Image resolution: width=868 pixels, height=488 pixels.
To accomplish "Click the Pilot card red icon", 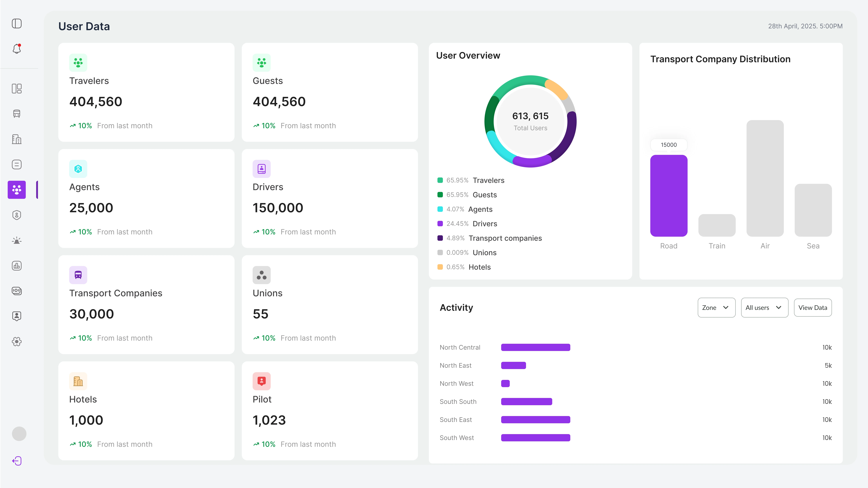I will tap(261, 381).
